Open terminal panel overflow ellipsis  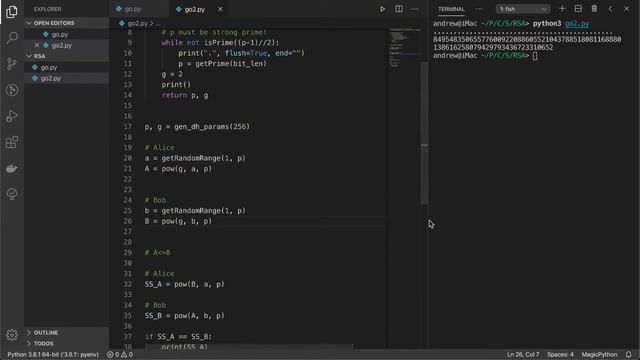tap(478, 9)
